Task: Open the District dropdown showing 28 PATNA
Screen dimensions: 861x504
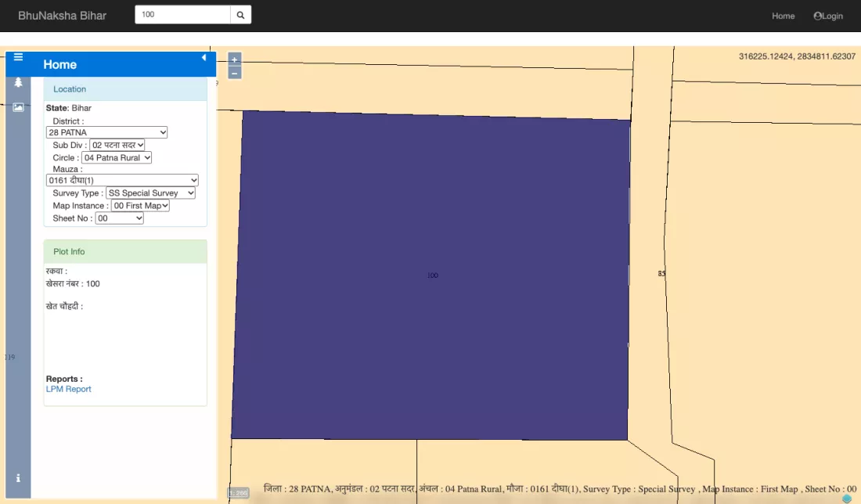Action: [x=106, y=132]
